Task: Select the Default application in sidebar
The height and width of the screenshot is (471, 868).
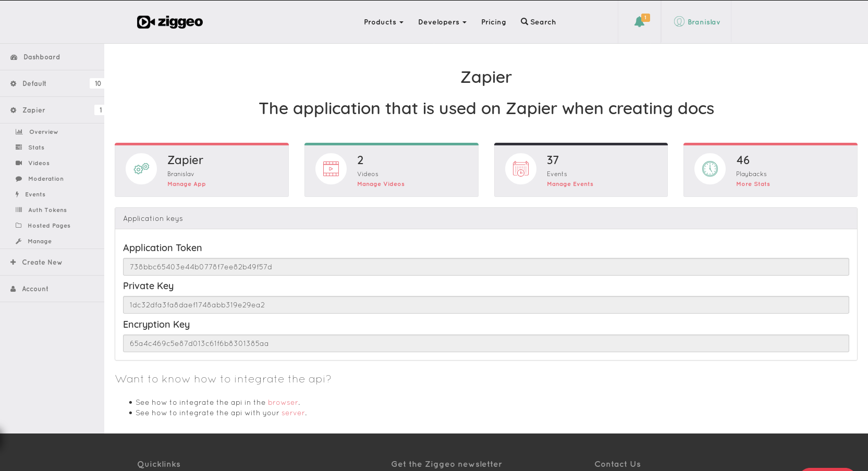Action: (52, 83)
